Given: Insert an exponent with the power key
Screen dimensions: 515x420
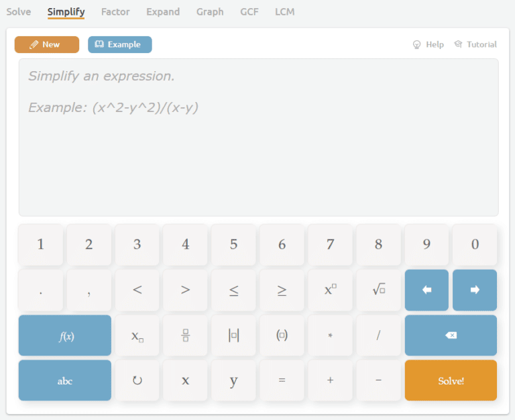Looking at the screenshot, I should [x=330, y=291].
